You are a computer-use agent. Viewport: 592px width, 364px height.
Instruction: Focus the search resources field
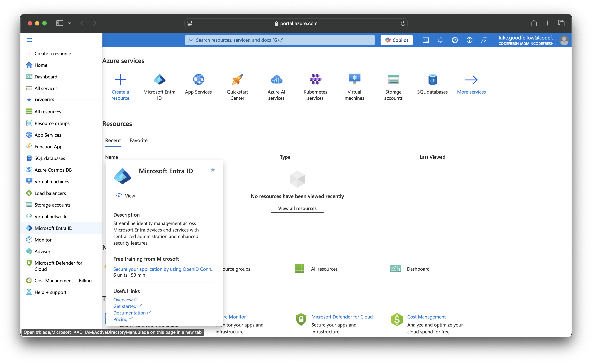coord(280,40)
